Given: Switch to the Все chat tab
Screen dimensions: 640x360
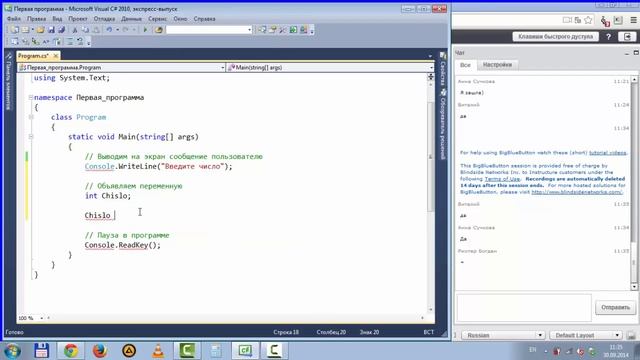Looking at the screenshot, I should 465,65.
